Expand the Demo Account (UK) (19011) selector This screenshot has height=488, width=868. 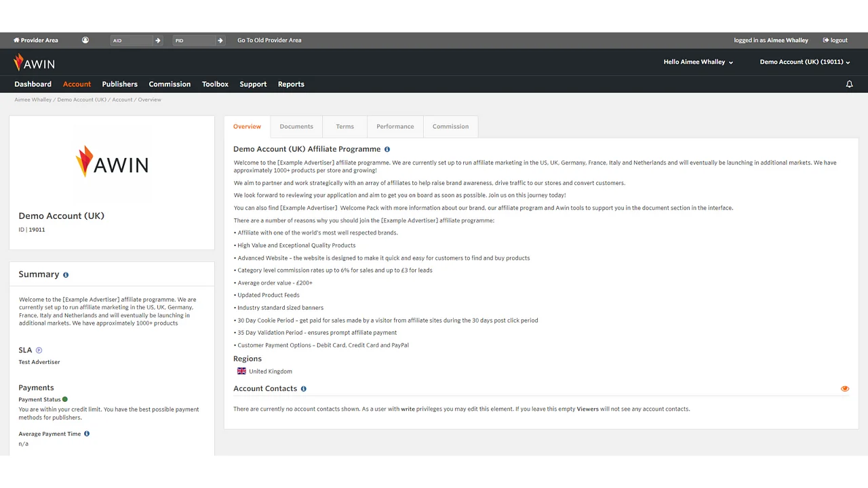pos(804,62)
